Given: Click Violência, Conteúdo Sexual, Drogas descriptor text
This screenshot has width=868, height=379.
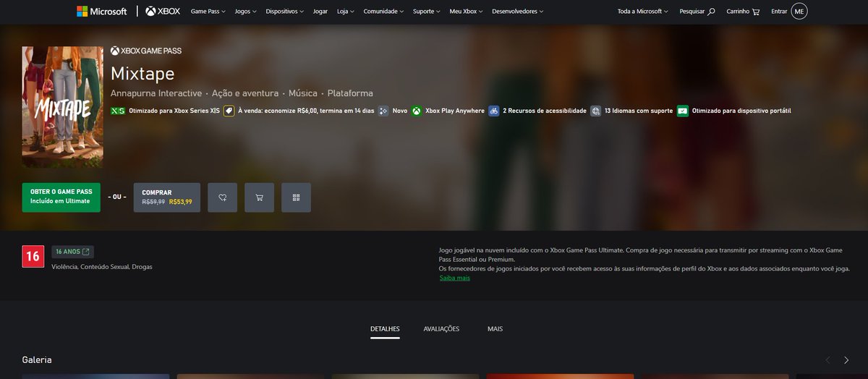Looking at the screenshot, I should [x=102, y=267].
